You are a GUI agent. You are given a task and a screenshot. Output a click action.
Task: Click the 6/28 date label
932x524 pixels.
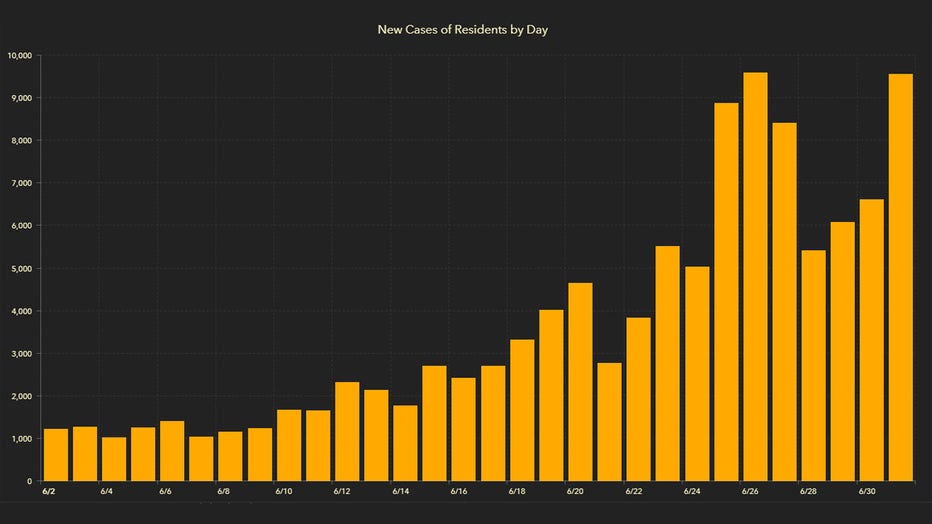tap(808, 491)
